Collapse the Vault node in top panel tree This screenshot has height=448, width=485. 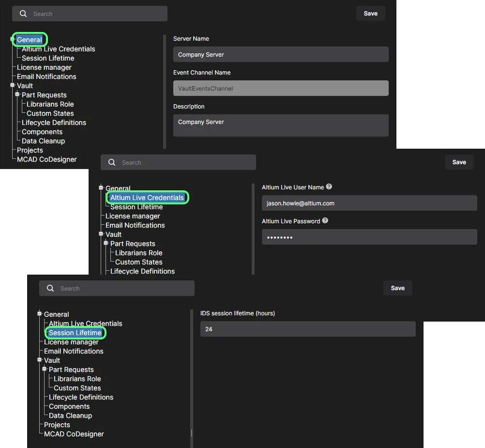click(x=13, y=85)
